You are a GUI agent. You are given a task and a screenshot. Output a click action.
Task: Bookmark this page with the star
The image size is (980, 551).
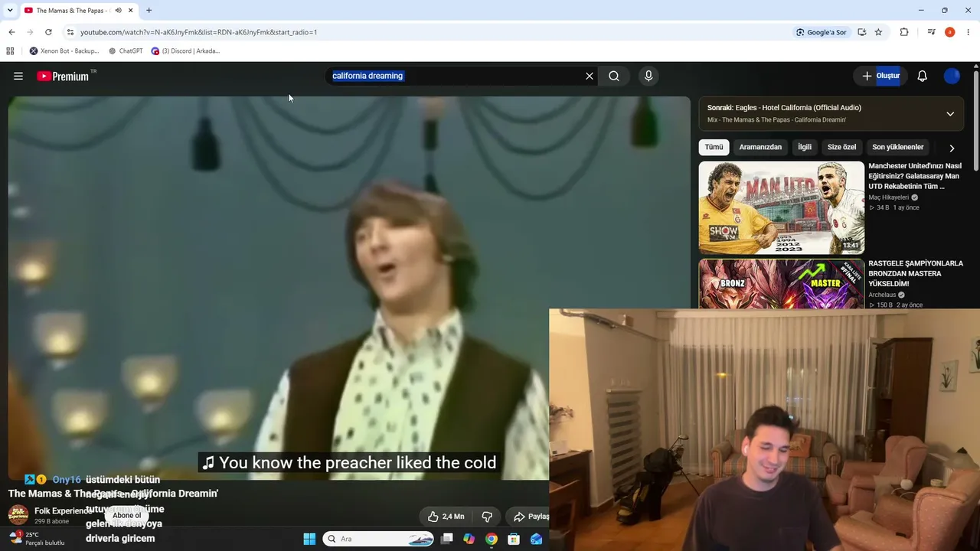point(878,32)
